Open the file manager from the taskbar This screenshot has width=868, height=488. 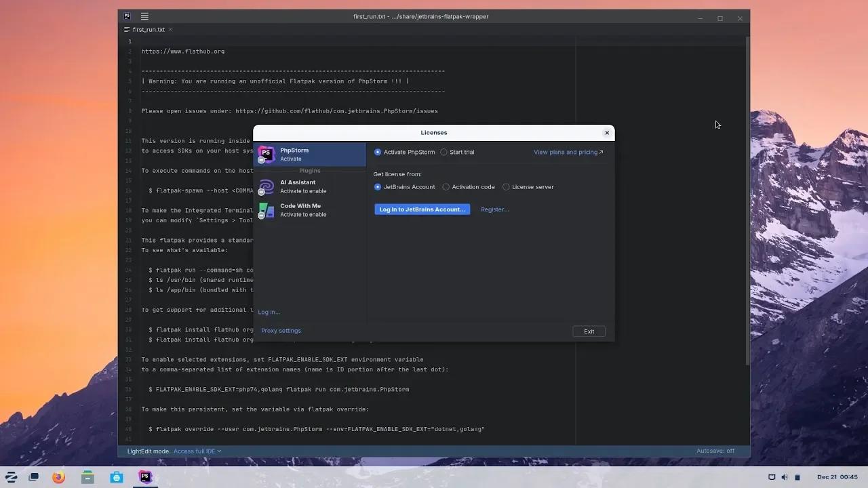[87, 476]
